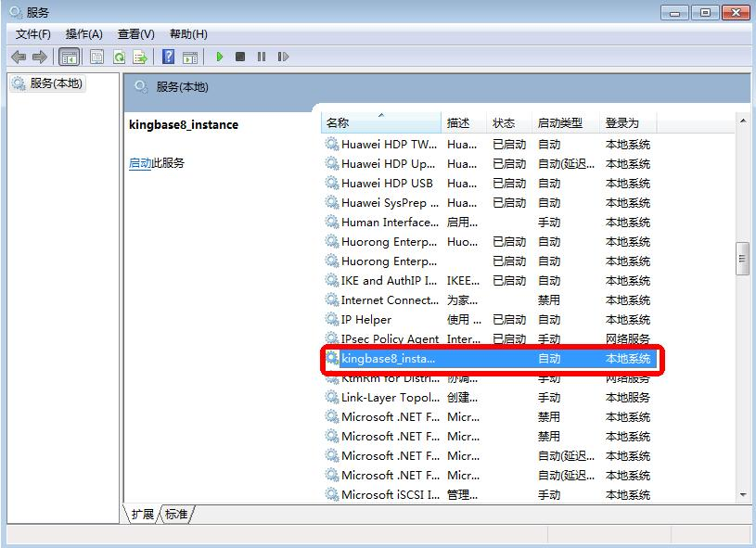756x548 pixels.
Task: Click gear icon of Human Interface row
Action: coord(332,222)
